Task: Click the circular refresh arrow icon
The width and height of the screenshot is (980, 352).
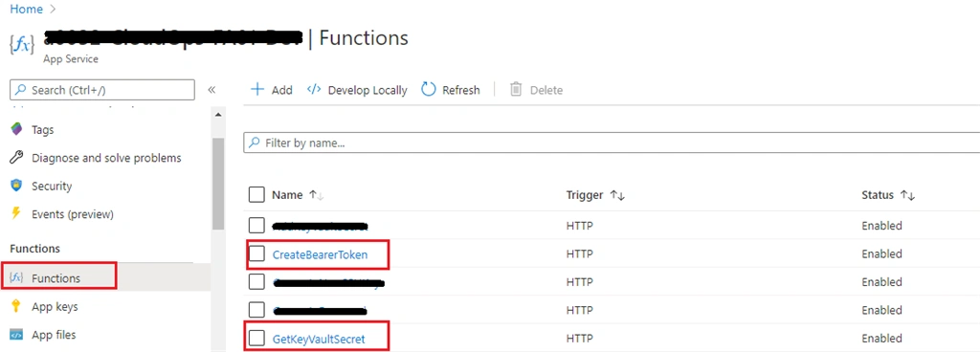Action: point(428,89)
